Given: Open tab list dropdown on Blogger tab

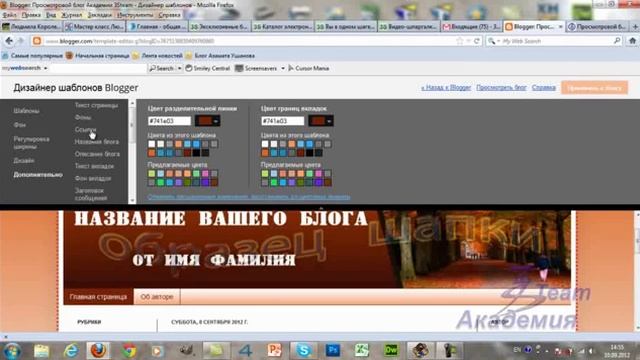Looking at the screenshot, I should (560, 27).
